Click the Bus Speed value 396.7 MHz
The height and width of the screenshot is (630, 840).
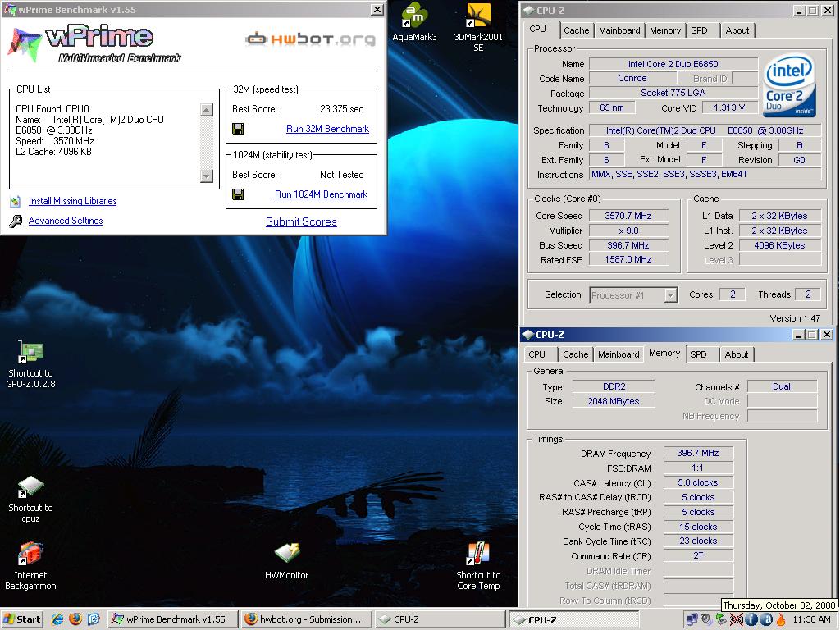(628, 245)
